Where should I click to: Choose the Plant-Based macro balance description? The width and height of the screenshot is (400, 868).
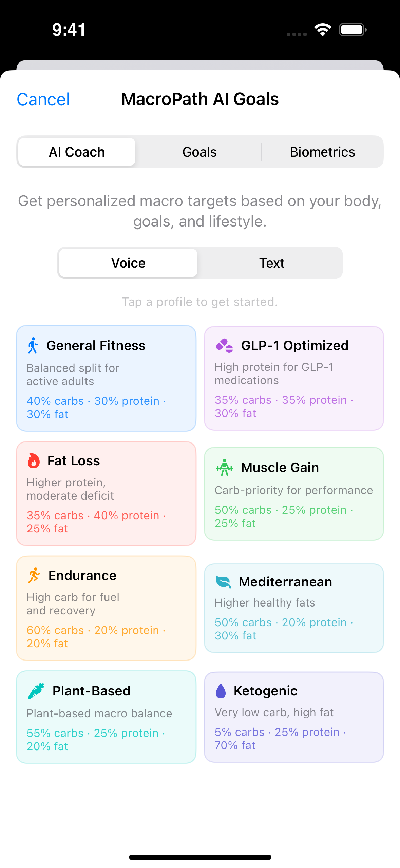click(99, 713)
